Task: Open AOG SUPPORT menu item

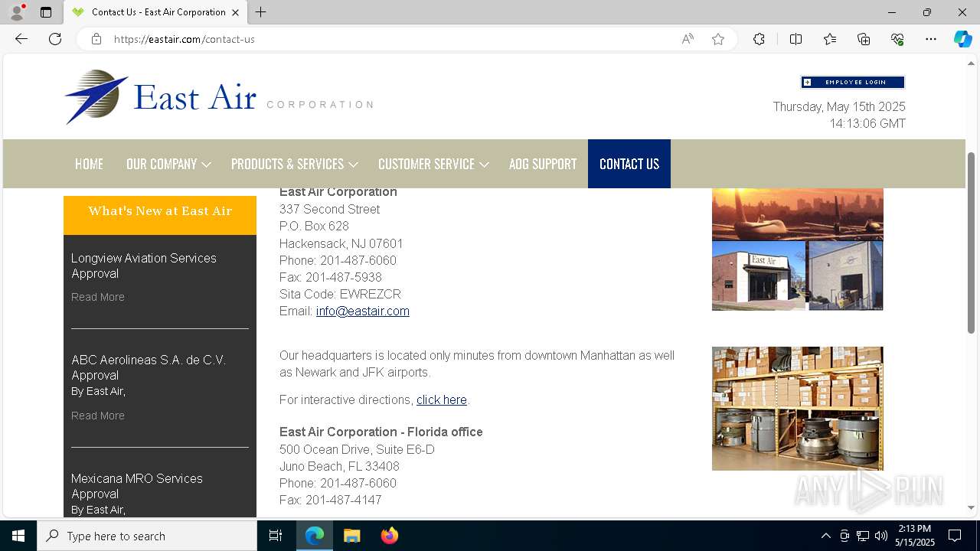Action: click(x=543, y=164)
